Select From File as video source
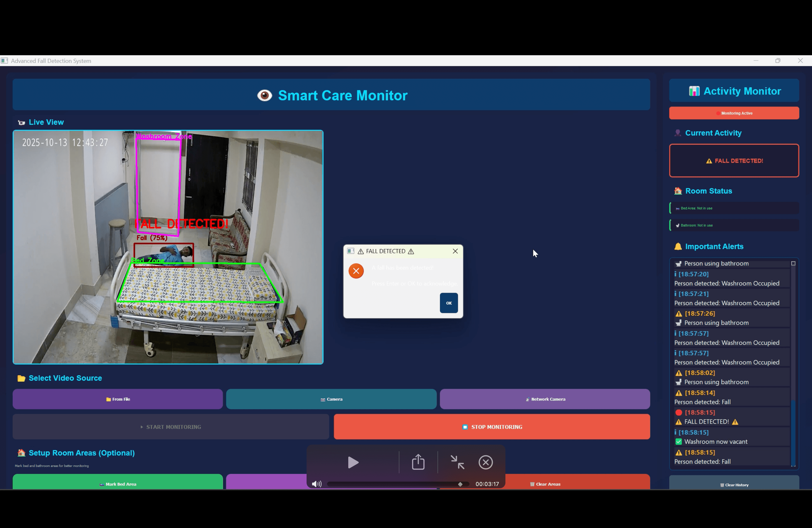Viewport: 812px width, 528px height. click(x=117, y=399)
